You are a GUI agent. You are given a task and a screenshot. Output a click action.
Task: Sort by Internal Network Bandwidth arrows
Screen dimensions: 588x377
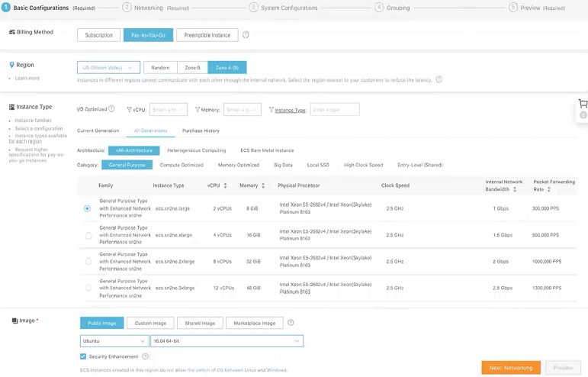click(514, 189)
